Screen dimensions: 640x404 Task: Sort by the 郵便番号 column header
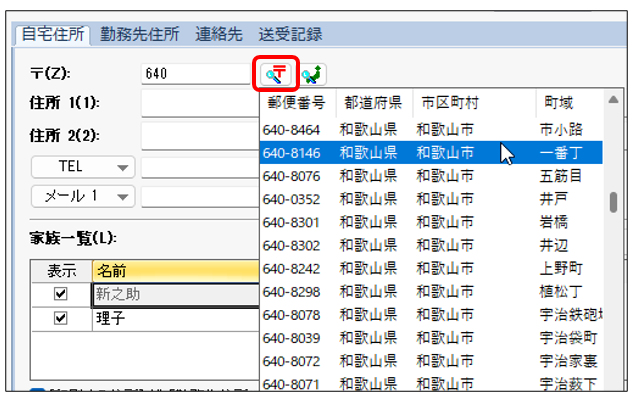point(296,102)
